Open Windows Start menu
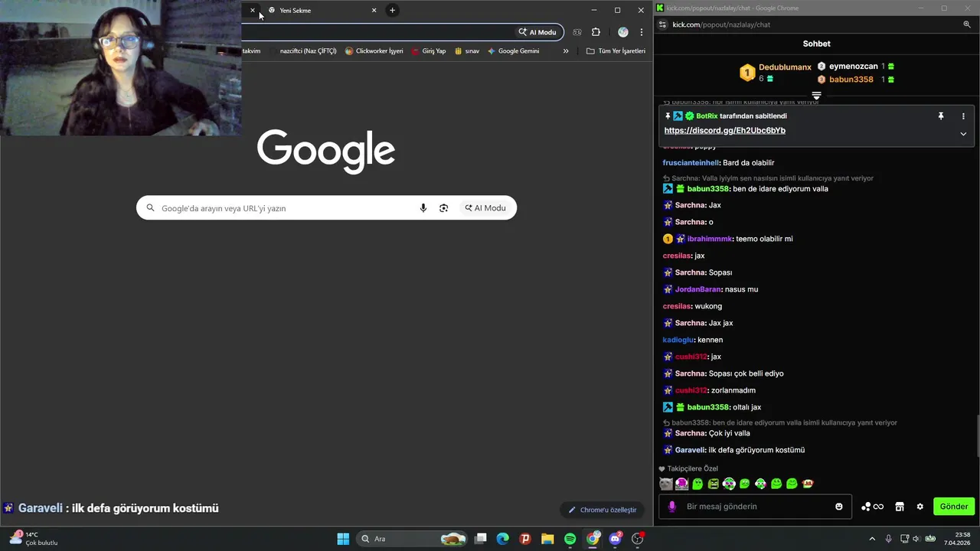This screenshot has width=980, height=551. click(343, 539)
